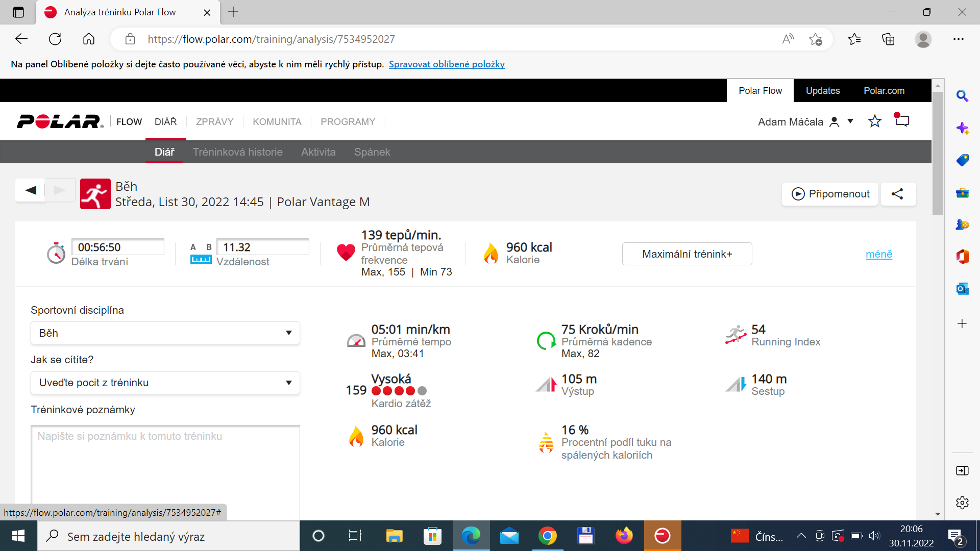
Task: Click the Maximální trénink+ button
Action: click(x=687, y=254)
